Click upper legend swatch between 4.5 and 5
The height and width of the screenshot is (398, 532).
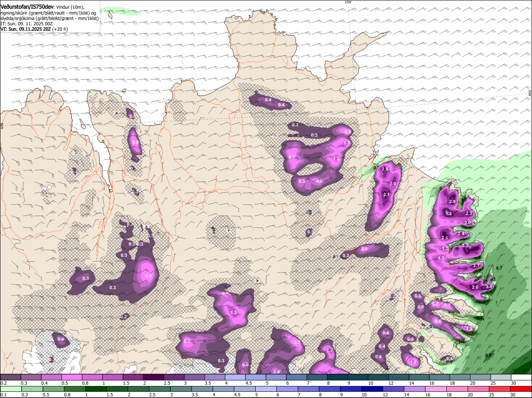click(x=256, y=377)
